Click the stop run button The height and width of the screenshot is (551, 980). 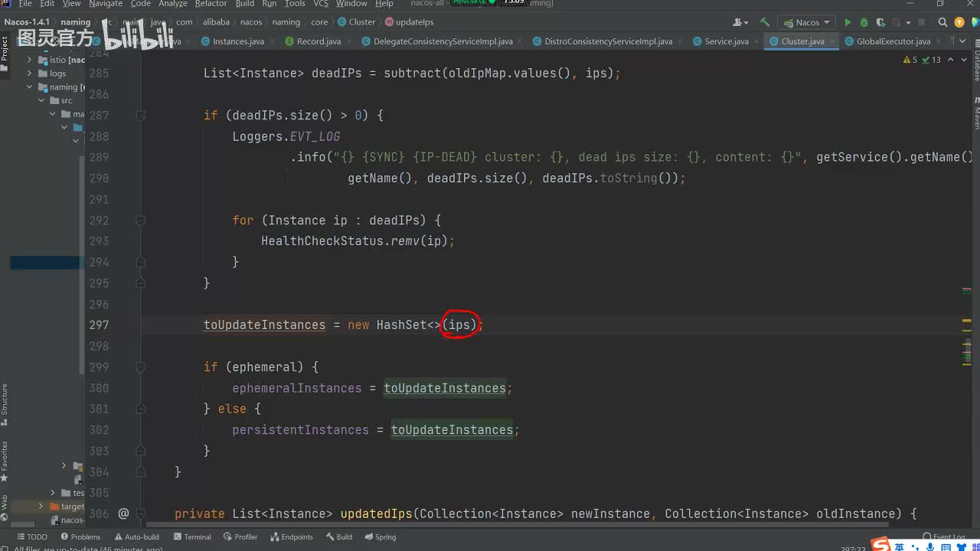[x=921, y=22]
